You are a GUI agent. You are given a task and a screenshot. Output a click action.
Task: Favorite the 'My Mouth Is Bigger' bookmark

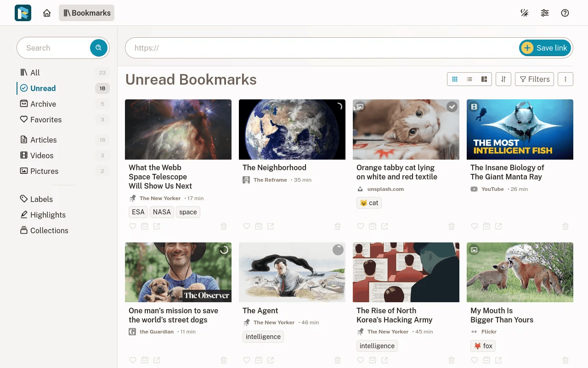pyautogui.click(x=475, y=360)
